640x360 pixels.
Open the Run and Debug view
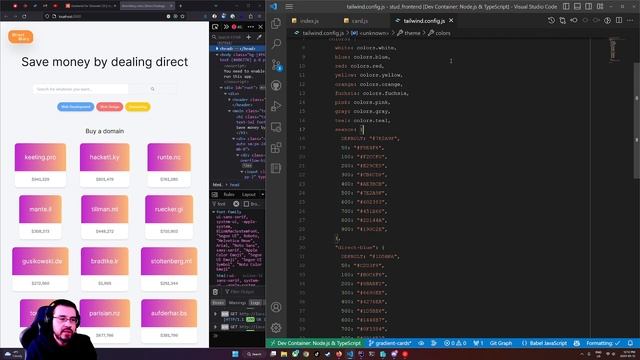pos(276,106)
